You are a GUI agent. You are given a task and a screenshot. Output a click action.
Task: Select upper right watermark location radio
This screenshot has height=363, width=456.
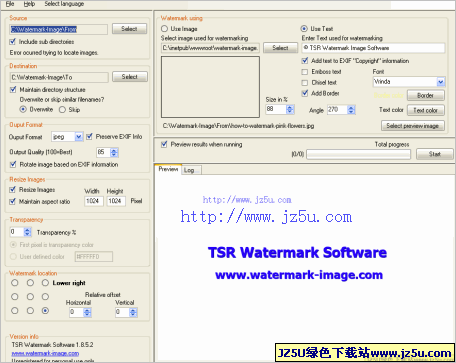45,283
